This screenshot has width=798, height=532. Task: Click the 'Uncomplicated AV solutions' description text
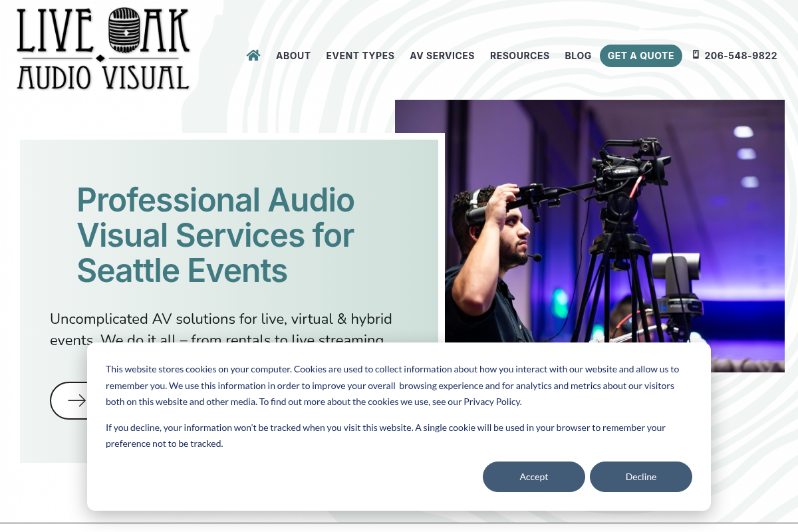(221, 319)
